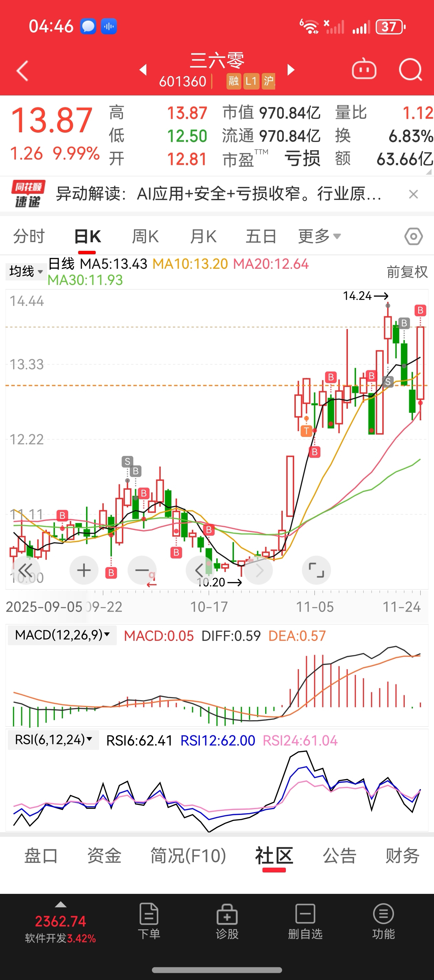This screenshot has width=434, height=980.
Task: Select the 月K monthly candlestick tab
Action: [203, 237]
